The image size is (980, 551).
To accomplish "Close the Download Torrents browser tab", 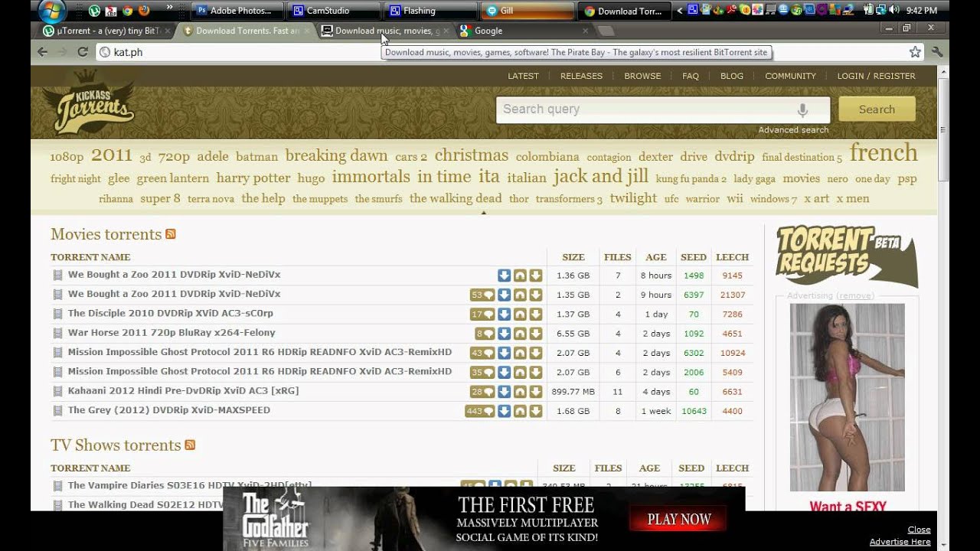I will [x=307, y=31].
